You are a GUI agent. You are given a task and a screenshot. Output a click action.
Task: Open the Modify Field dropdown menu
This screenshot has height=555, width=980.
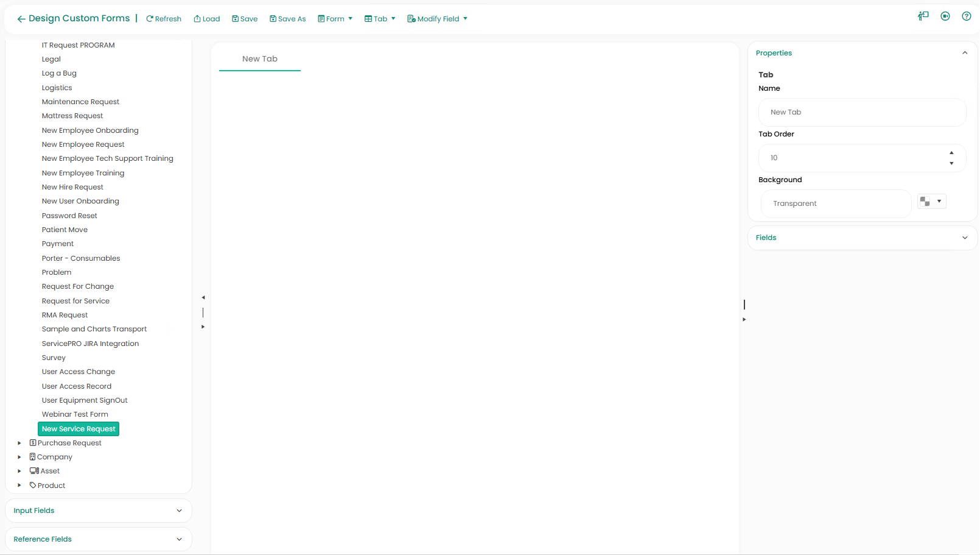pos(437,19)
